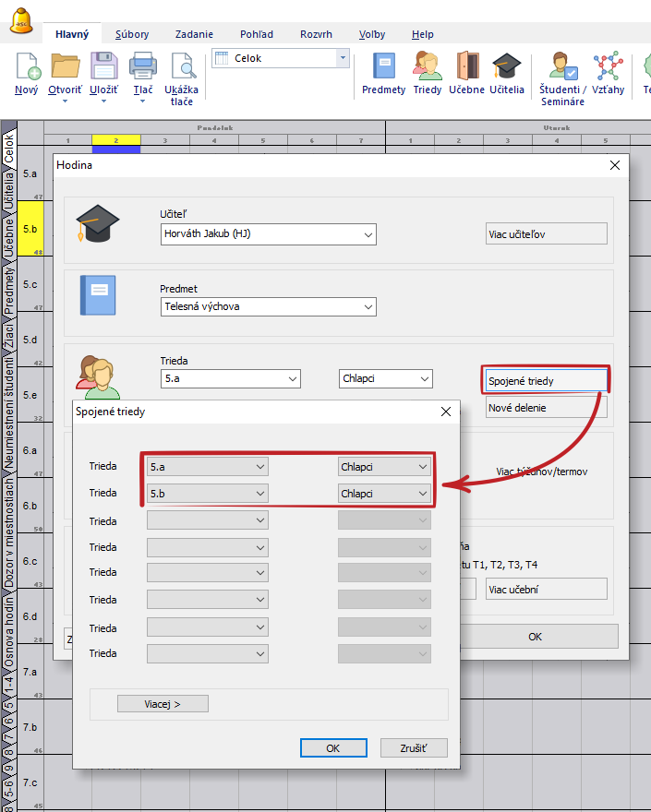
Task: Open the Predmet Telesná výchova dropdown
Action: (x=269, y=306)
